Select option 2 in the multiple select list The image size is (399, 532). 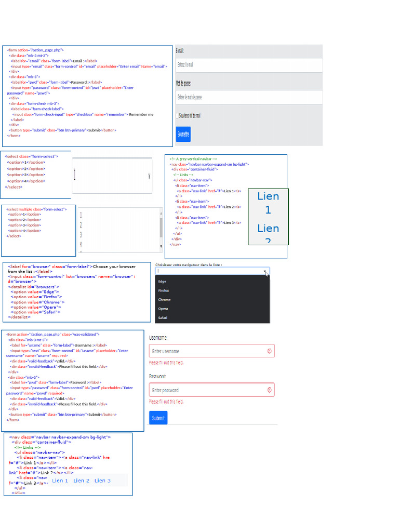[81, 224]
